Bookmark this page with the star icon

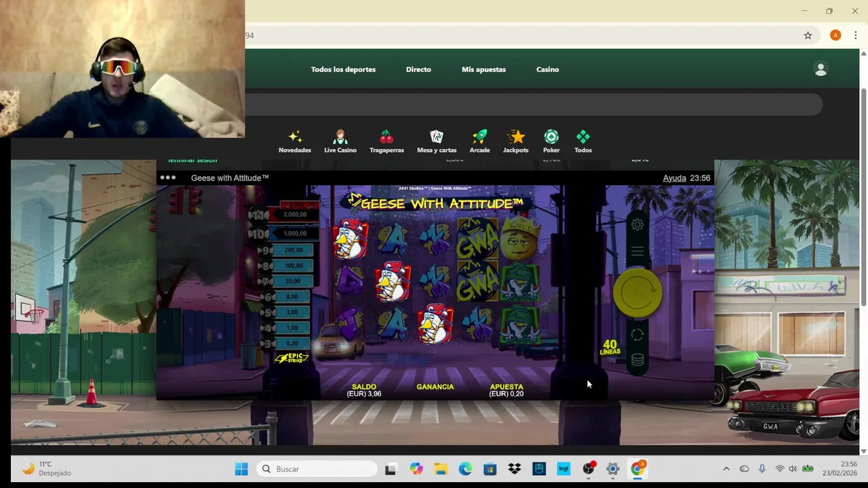[808, 35]
